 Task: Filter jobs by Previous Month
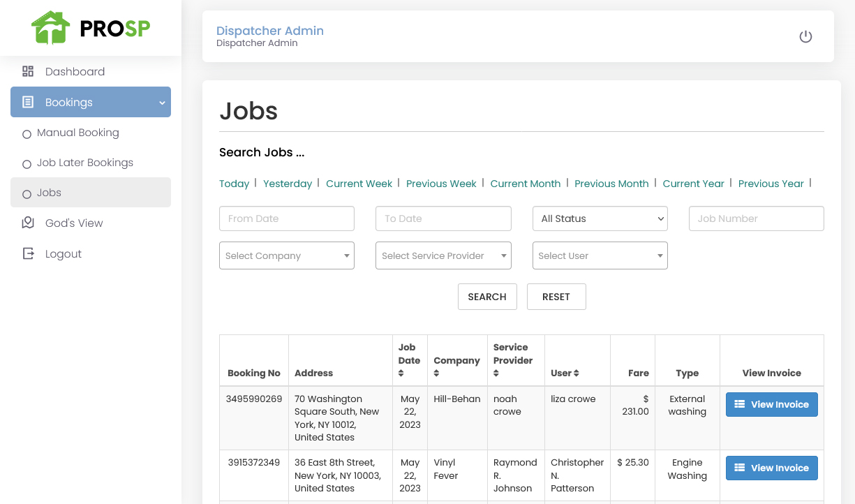(611, 184)
